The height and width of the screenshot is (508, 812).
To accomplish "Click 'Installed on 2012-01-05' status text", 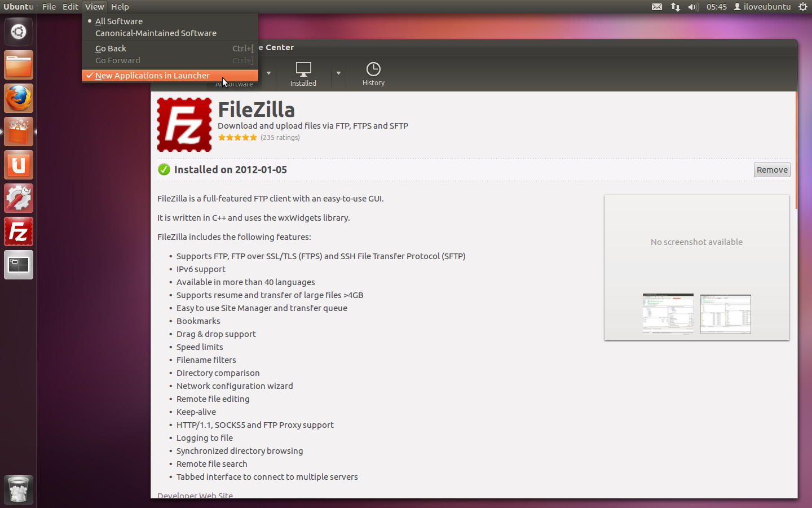I will coord(231,169).
